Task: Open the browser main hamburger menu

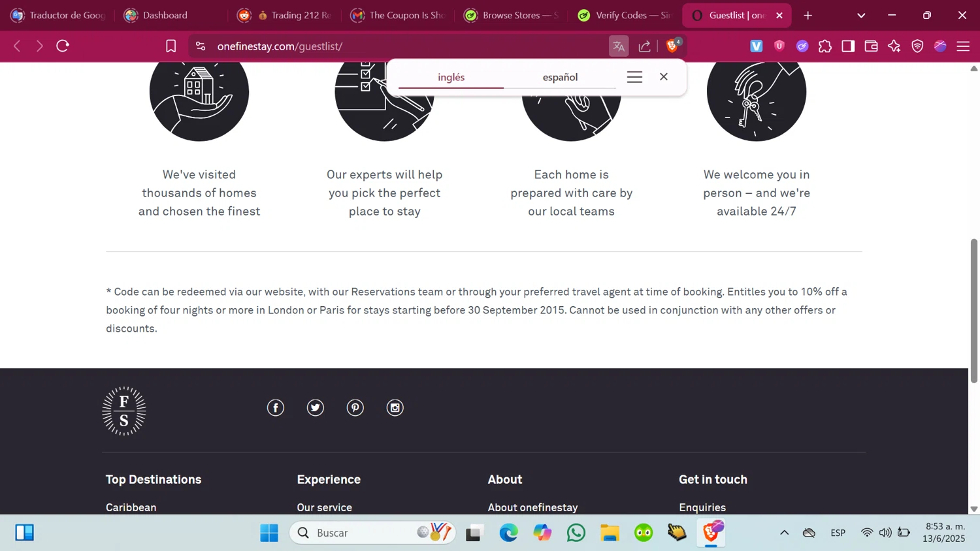Action: click(x=963, y=46)
